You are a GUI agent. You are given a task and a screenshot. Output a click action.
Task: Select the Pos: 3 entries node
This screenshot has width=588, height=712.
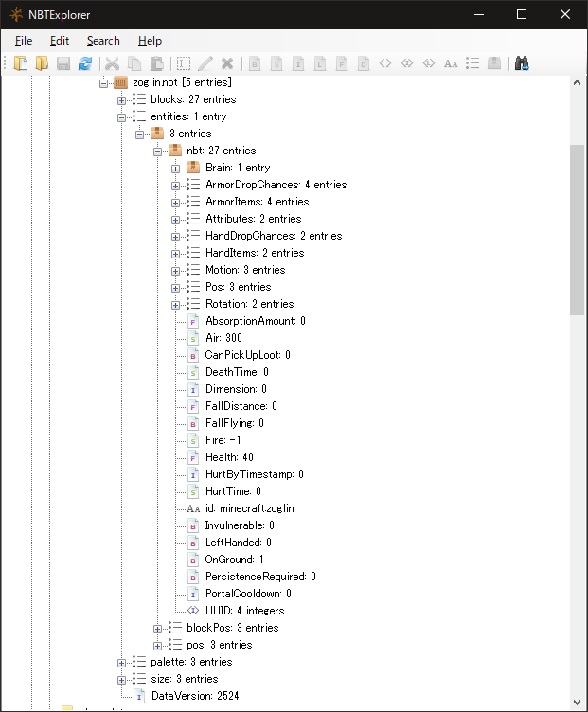point(238,287)
